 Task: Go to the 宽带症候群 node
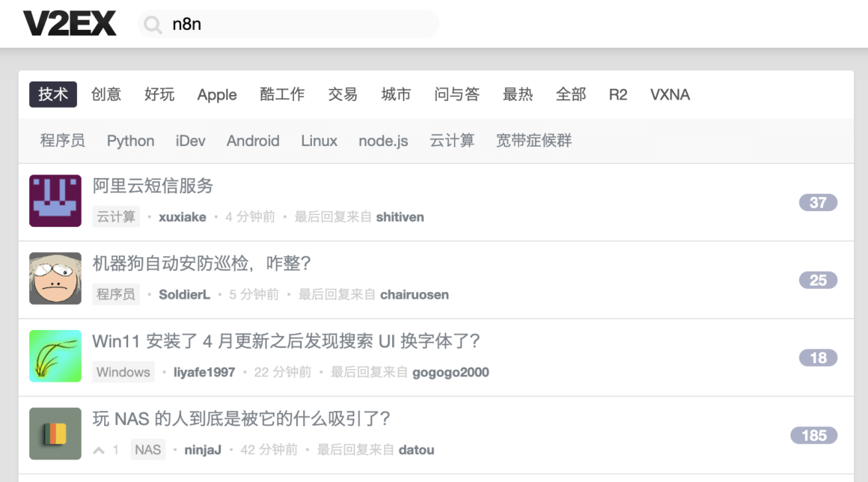(534, 141)
